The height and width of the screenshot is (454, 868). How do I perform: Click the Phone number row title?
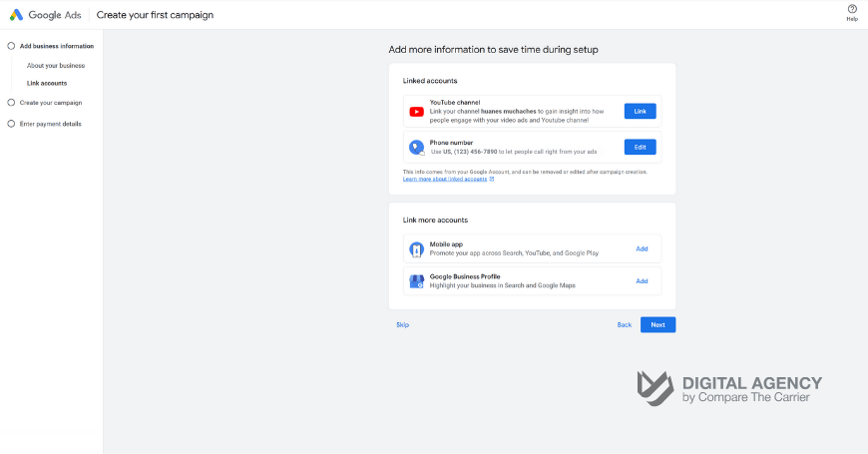tap(451, 143)
